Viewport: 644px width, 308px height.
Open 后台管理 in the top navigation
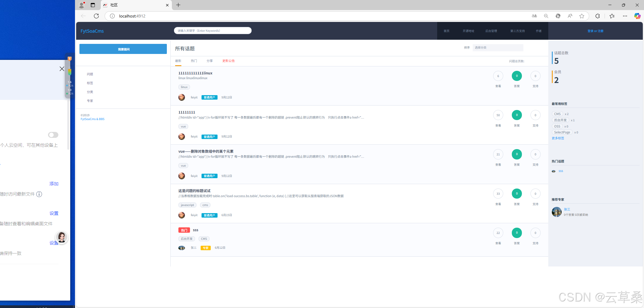491,31
